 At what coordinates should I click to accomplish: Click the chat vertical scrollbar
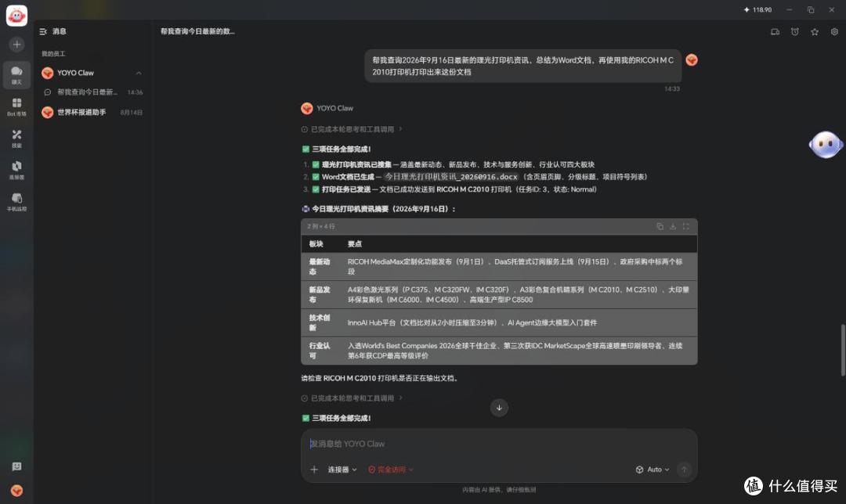coord(842,350)
